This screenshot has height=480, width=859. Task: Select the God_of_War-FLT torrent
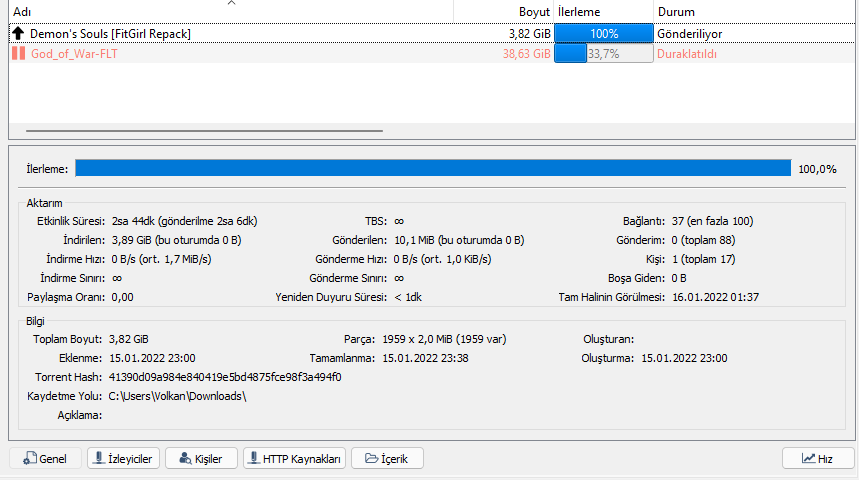pos(432,53)
